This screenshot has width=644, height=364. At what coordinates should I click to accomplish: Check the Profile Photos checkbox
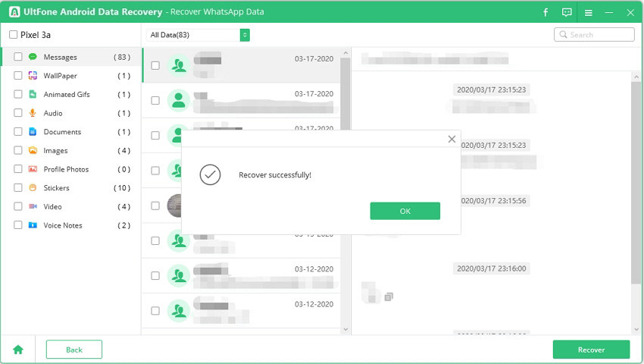tap(18, 169)
